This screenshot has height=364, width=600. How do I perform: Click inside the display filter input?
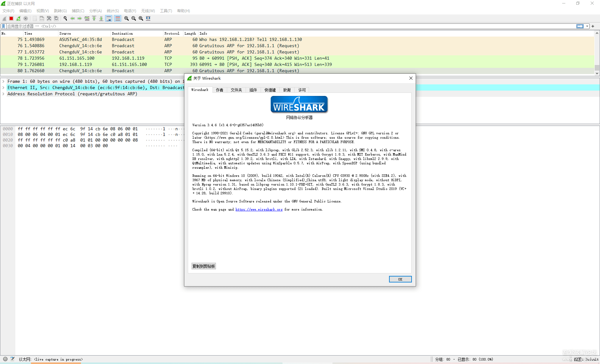(291, 26)
